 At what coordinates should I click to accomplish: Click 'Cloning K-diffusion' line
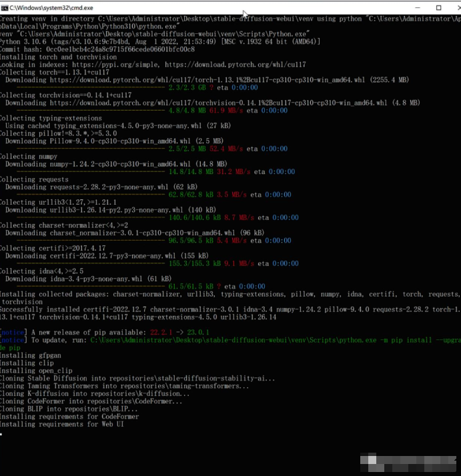pos(95,394)
